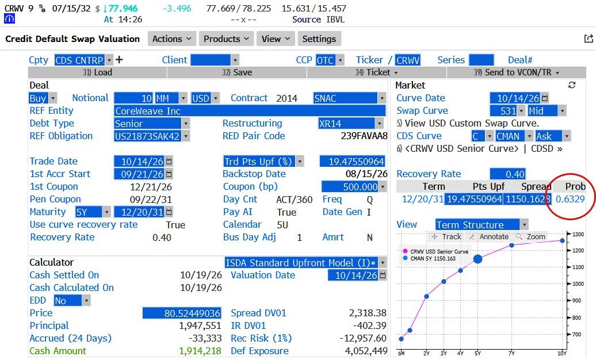This screenshot has width=596, height=364.
Task: Click the Market refresh icon
Action: pyautogui.click(x=572, y=85)
